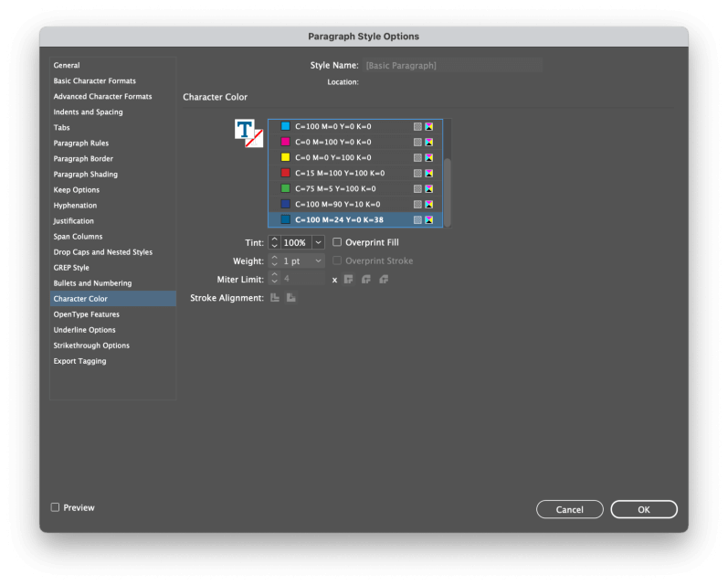728x585 pixels.
Task: Click the bevel join icon
Action: pos(384,279)
